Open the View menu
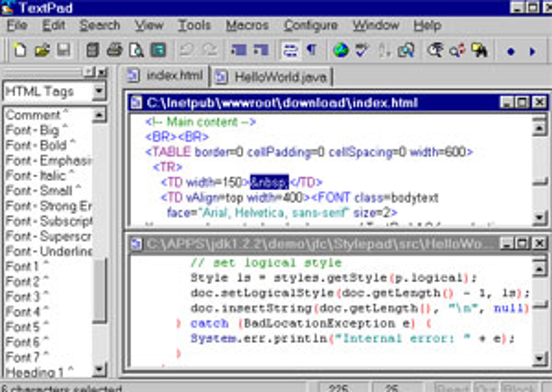This screenshot has height=392, width=552. [149, 25]
